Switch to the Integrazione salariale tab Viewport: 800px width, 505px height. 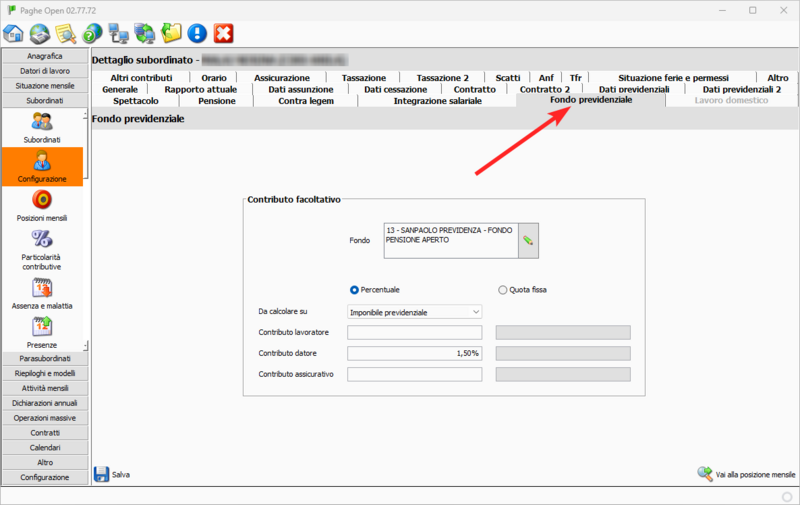(x=437, y=101)
